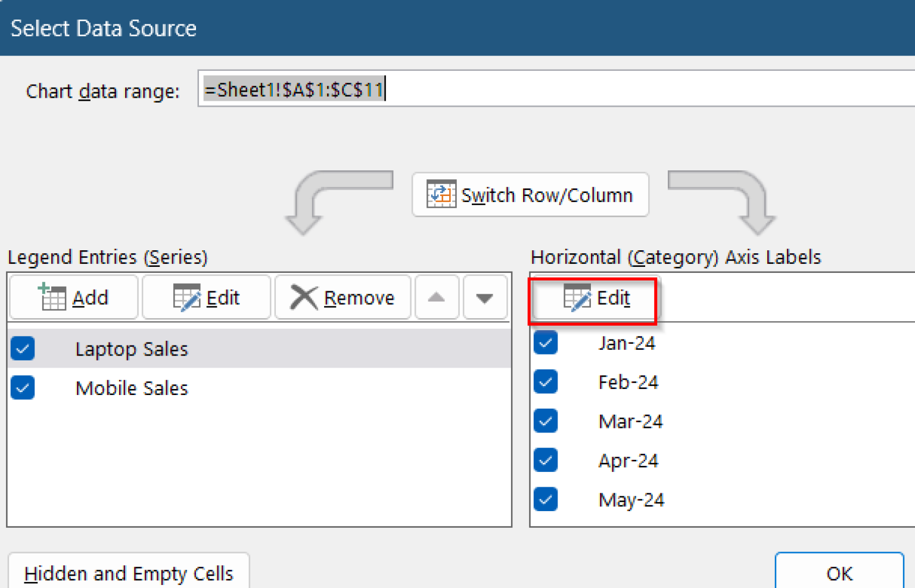
Task: Select the Apr-24 label row
Action: tap(628, 460)
